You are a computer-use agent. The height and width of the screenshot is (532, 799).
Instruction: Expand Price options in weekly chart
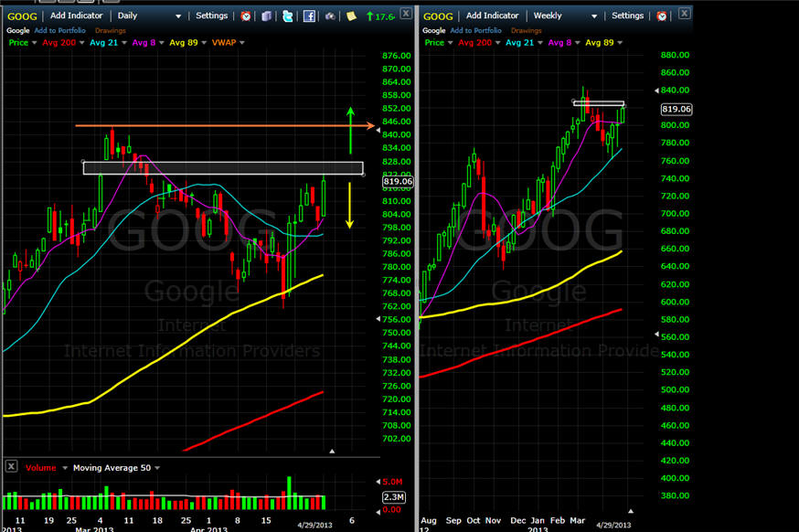[450, 43]
